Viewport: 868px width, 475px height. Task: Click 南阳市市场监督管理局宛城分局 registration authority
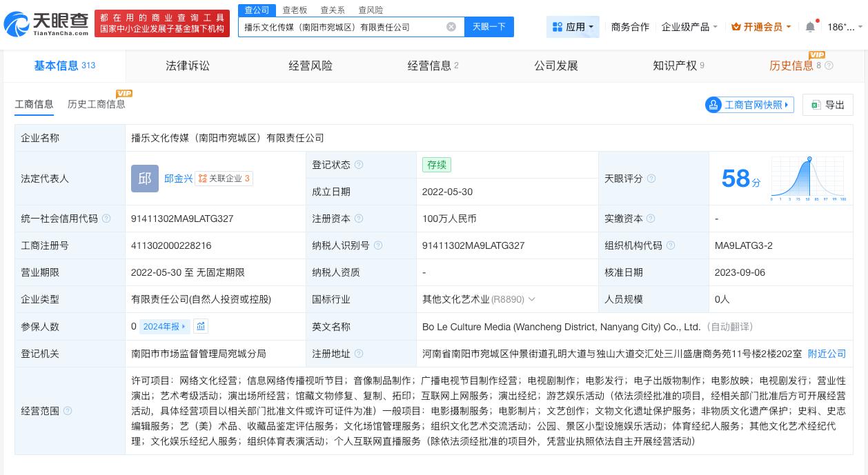pyautogui.click(x=199, y=354)
